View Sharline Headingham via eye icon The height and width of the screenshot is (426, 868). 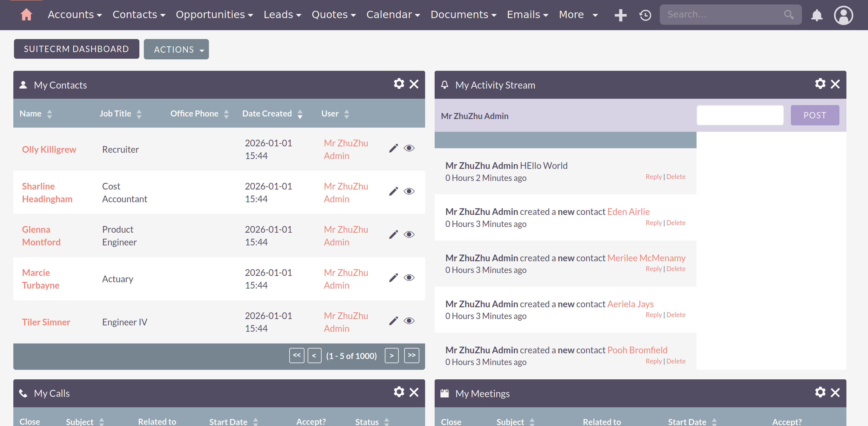[x=409, y=191]
